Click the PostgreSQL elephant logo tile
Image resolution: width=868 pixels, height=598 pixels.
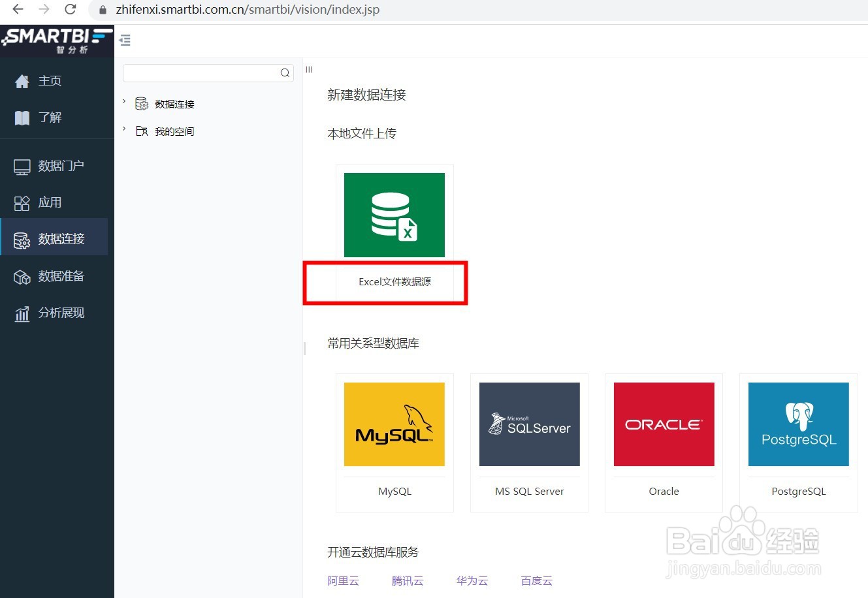[799, 424]
